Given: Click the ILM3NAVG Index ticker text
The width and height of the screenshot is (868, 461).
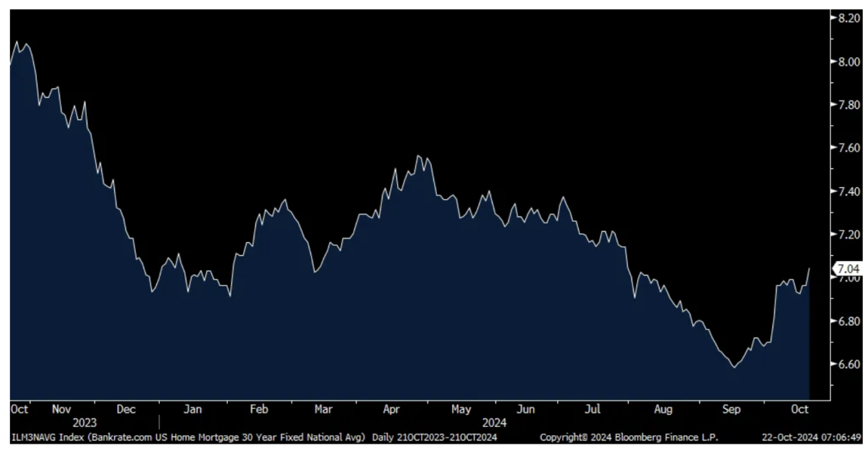Looking at the screenshot, I should 42,437.
